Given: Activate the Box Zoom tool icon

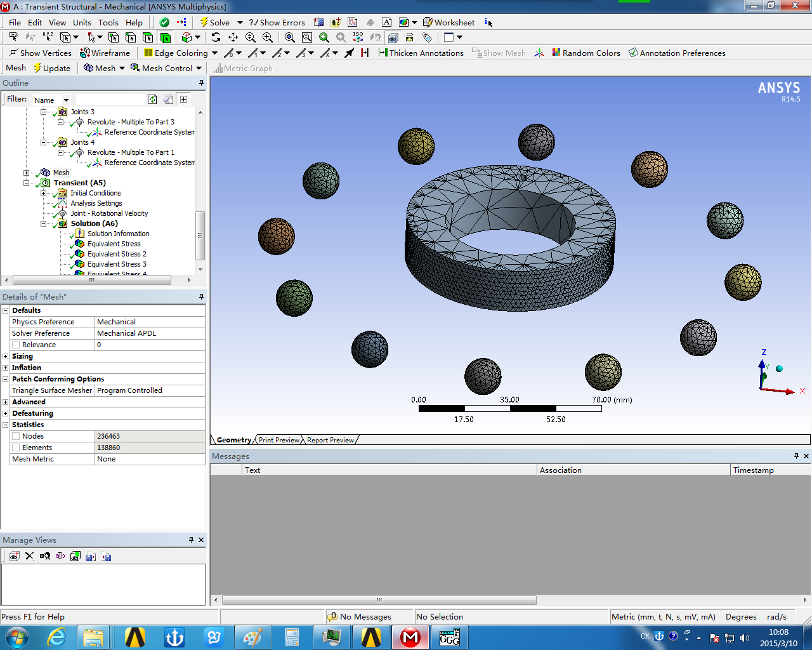Looking at the screenshot, I should (x=268, y=37).
